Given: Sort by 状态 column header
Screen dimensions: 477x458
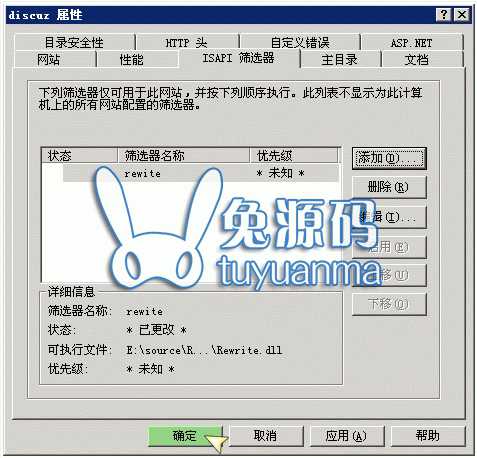Looking at the screenshot, I should (79, 155).
